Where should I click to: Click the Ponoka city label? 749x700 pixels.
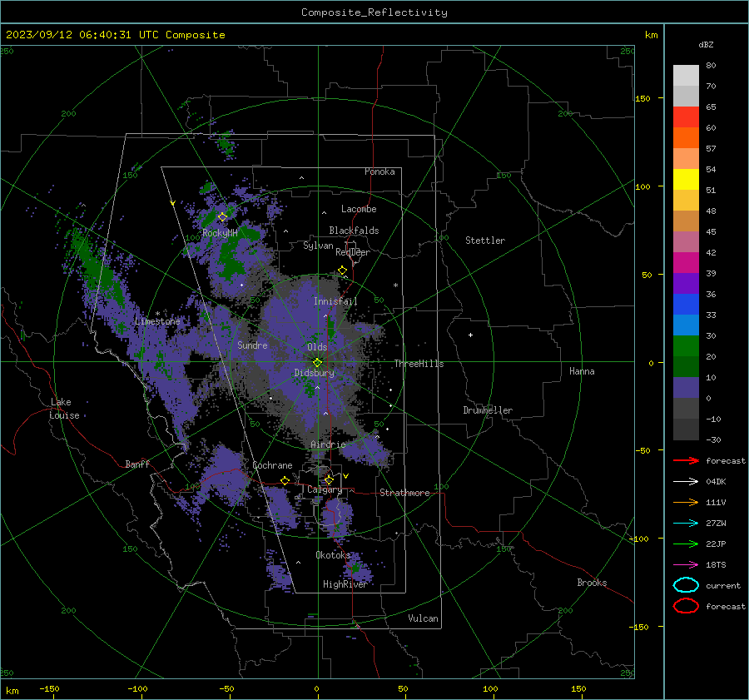coord(379,171)
